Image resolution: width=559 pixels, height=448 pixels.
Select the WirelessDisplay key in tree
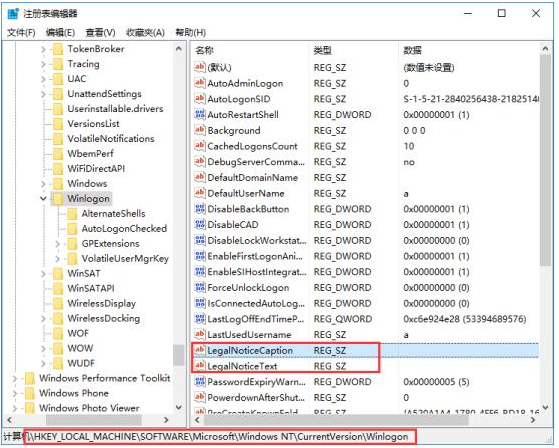(102, 304)
